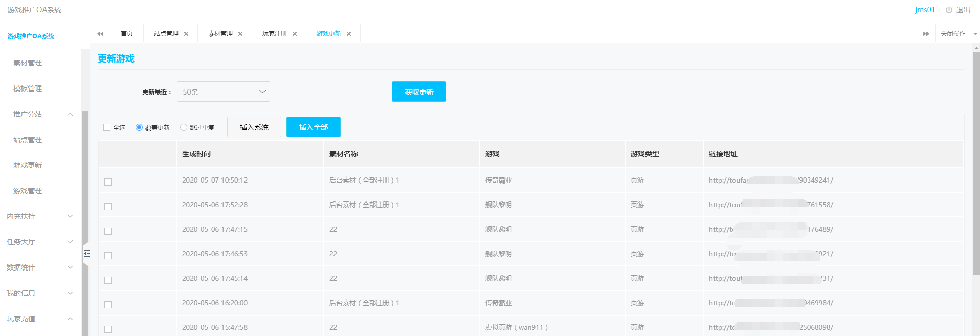Click the page vertical scrollbar
Screen dimensions: 980x336
976,164
